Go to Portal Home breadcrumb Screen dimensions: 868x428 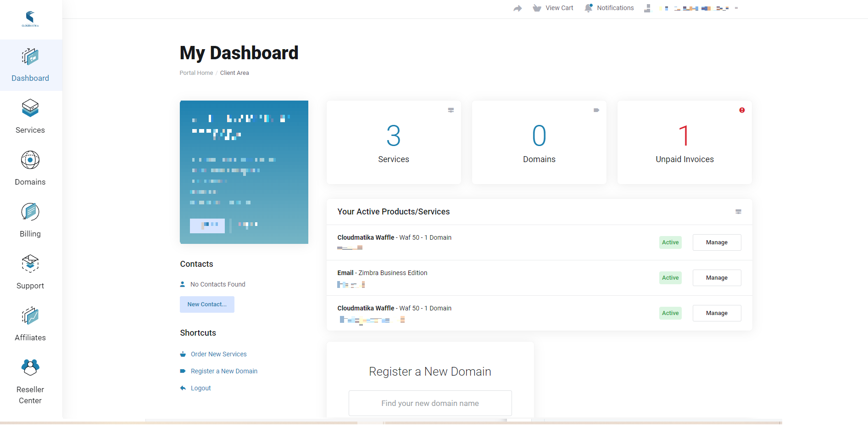point(196,73)
